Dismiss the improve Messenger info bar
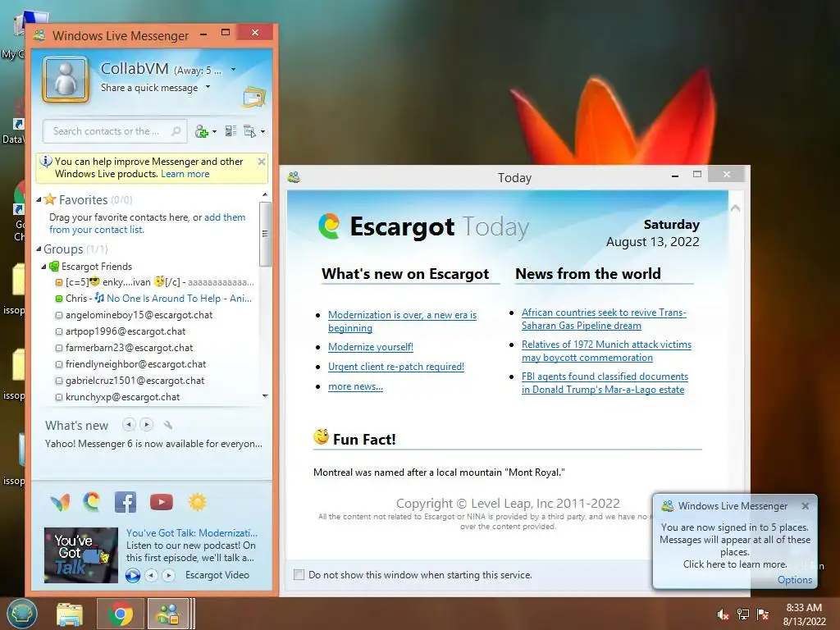This screenshot has width=840, height=630. 262,162
